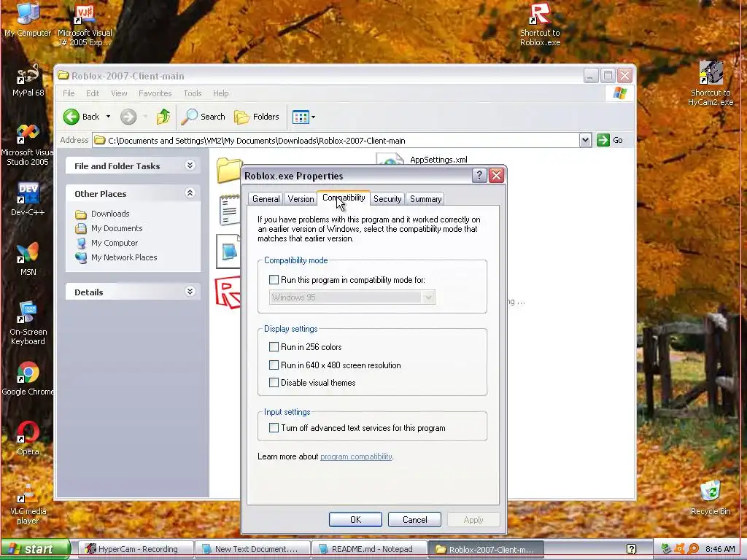Switch to the Security tab
The width and height of the screenshot is (747, 560).
387,199
